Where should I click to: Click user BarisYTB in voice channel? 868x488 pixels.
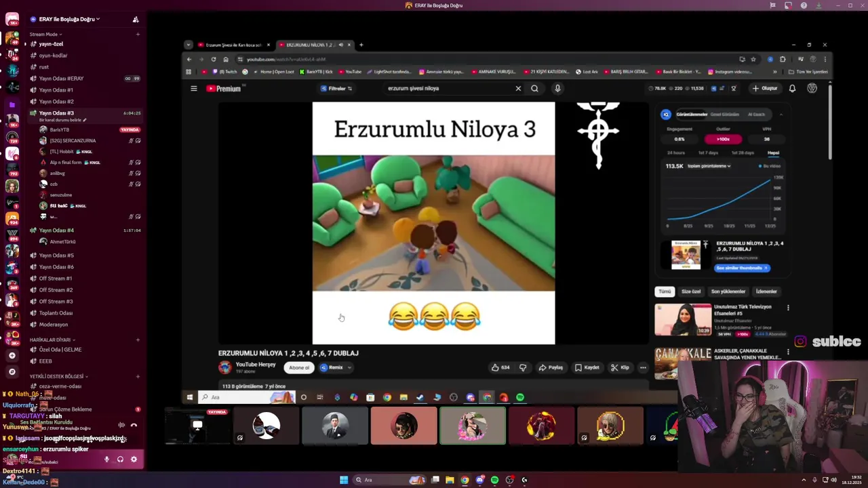(x=59, y=129)
